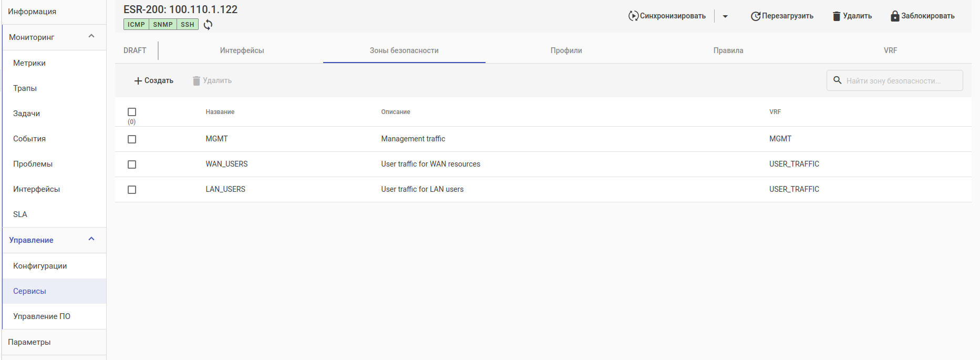Image resolution: width=980 pixels, height=360 pixels.
Task: Click the greyed trash icon above the table
Action: tap(197, 81)
